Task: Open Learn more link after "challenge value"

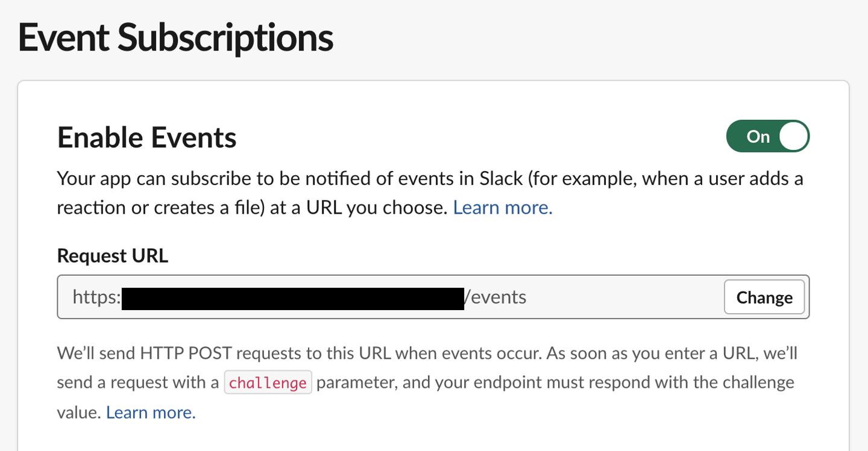Action: 151,412
